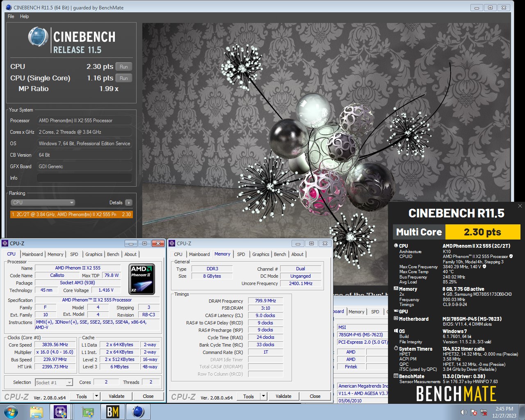Click the Cinebench panel splitter handle
Image resolution: width=525 pixels, height=420 pixels.
(139, 162)
